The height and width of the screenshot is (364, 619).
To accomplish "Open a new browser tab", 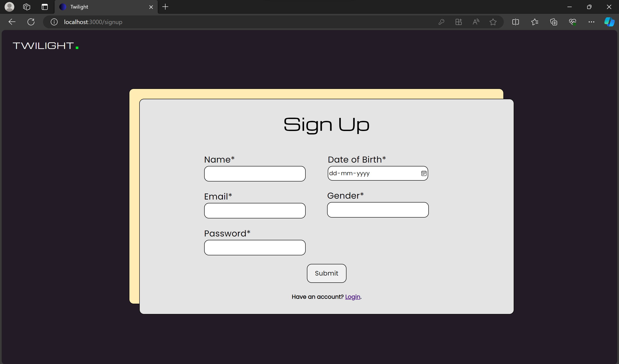I will click(165, 7).
